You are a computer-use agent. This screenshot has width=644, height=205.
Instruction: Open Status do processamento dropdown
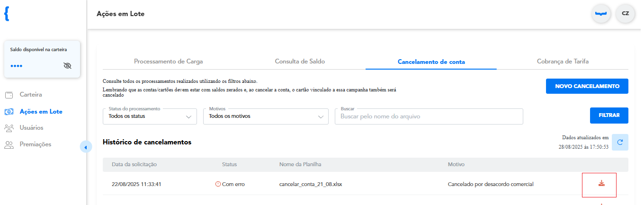tap(150, 116)
